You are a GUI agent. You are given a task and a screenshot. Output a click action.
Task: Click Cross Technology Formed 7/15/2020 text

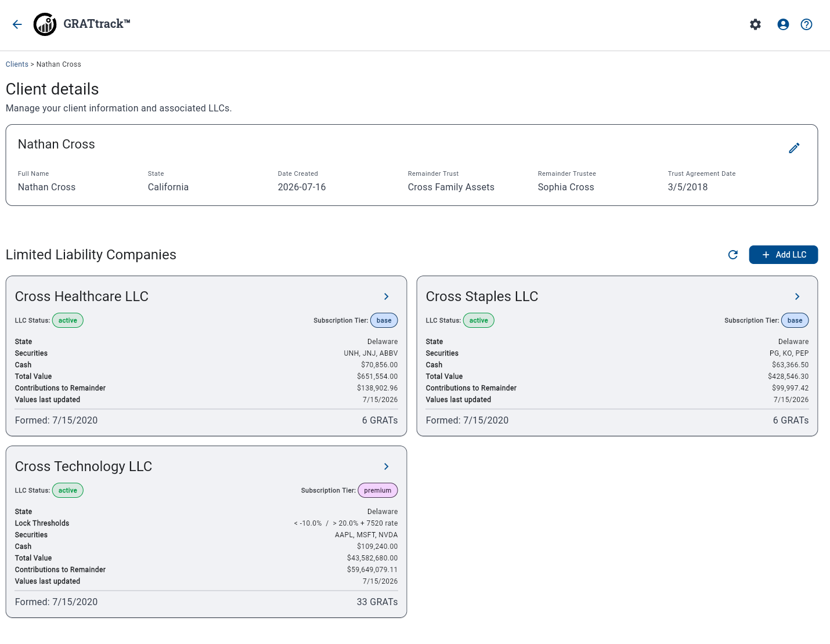point(56,602)
